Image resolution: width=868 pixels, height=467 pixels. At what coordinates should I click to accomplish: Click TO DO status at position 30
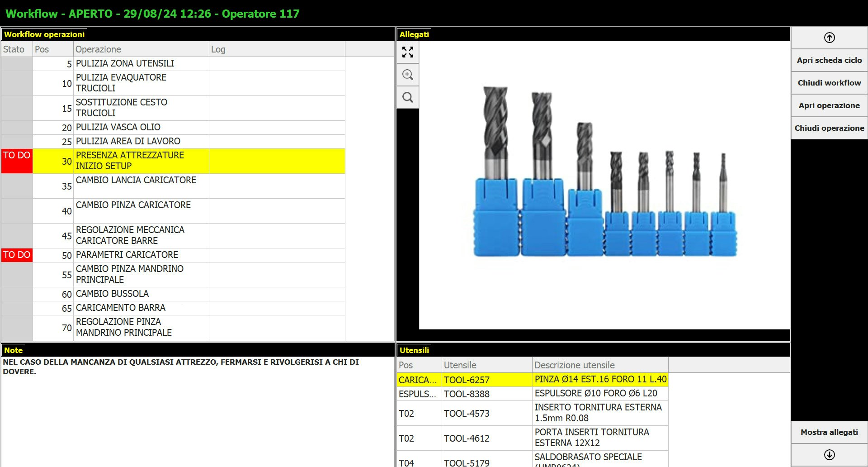tap(17, 161)
